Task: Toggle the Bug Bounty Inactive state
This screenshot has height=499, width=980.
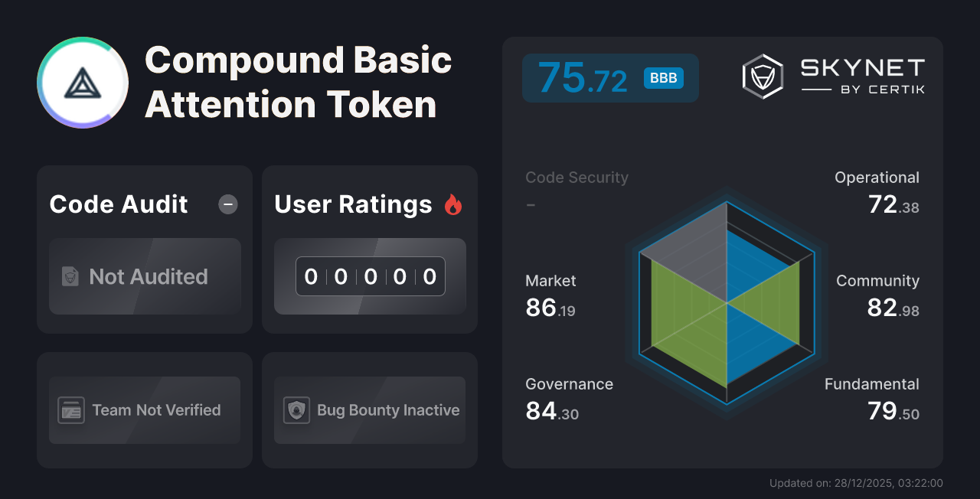Action: (x=369, y=410)
